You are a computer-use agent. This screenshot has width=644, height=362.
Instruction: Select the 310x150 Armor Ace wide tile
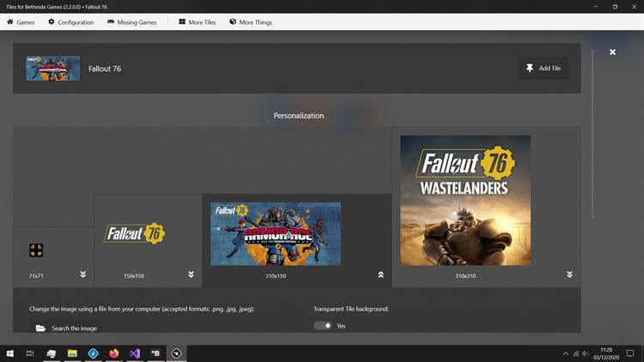276,233
